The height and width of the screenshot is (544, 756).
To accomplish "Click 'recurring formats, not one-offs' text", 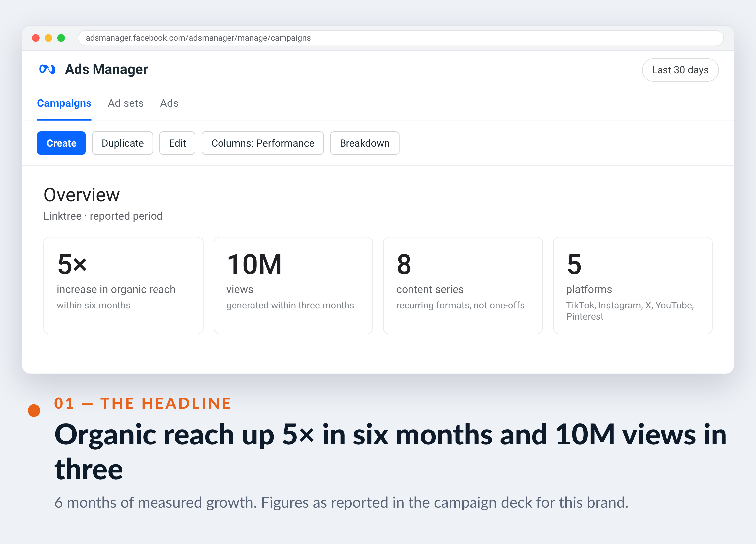I will [460, 306].
